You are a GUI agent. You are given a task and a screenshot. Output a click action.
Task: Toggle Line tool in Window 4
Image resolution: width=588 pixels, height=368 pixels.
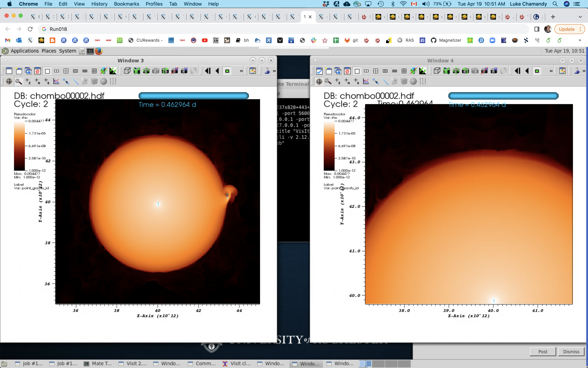(385, 81)
